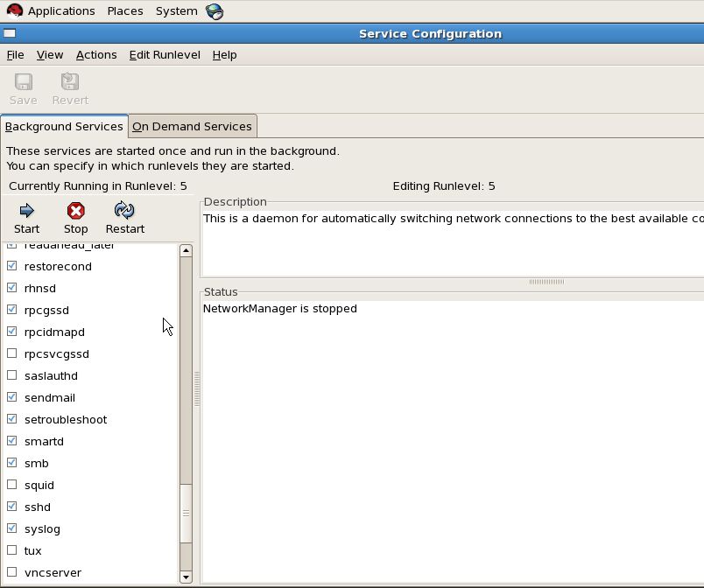Viewport: 704px width, 588px height.
Task: Click the Save toolbar icon
Action: 24,89
